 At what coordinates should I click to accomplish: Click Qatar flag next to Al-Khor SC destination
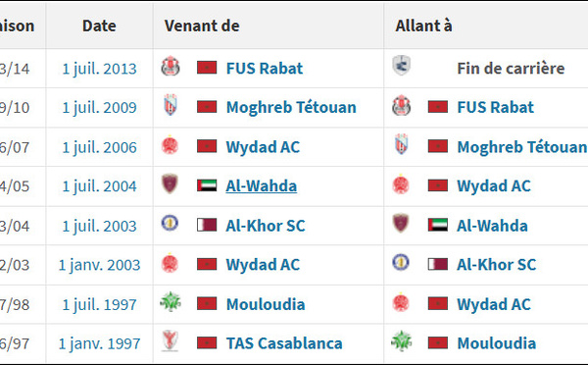(x=438, y=264)
